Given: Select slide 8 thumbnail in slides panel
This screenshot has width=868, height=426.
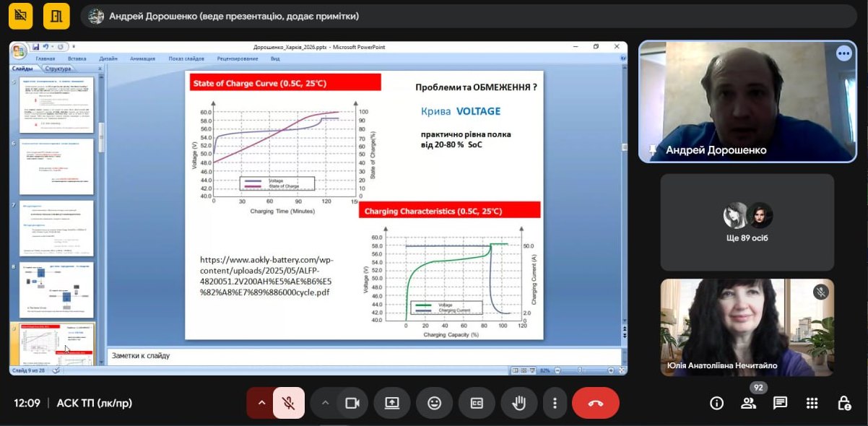Looking at the screenshot, I should click(56, 290).
